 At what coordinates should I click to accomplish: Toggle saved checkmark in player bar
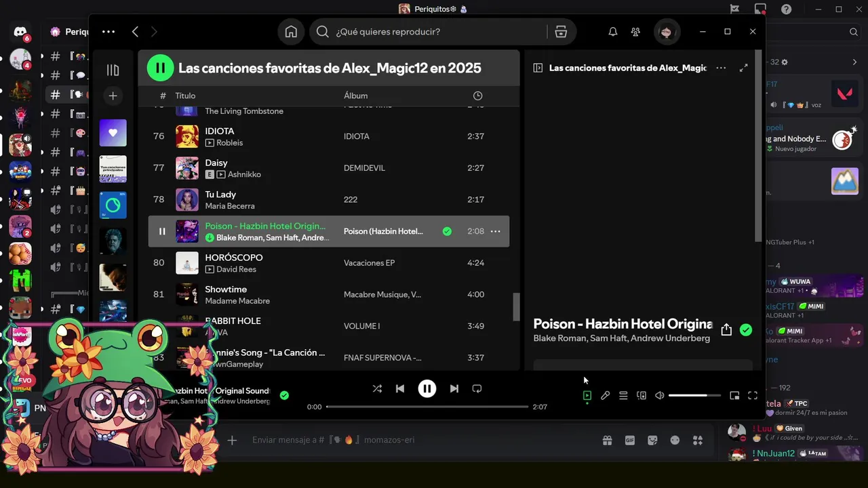point(284,395)
